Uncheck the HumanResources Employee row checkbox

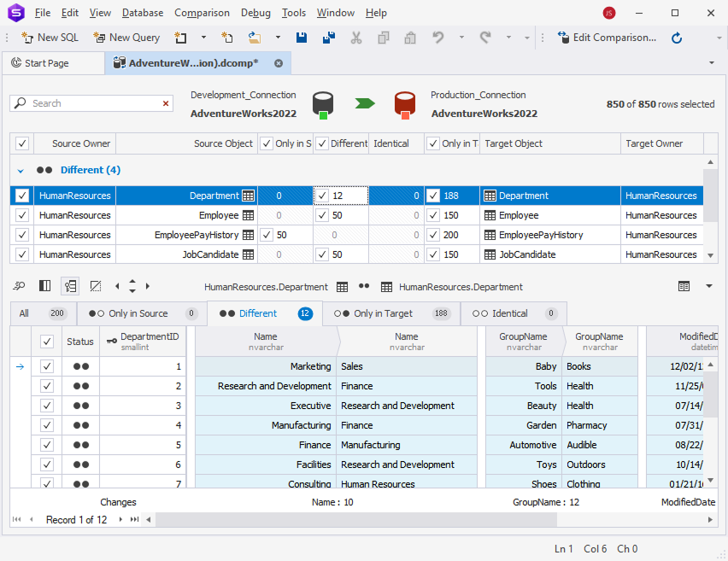click(22, 215)
